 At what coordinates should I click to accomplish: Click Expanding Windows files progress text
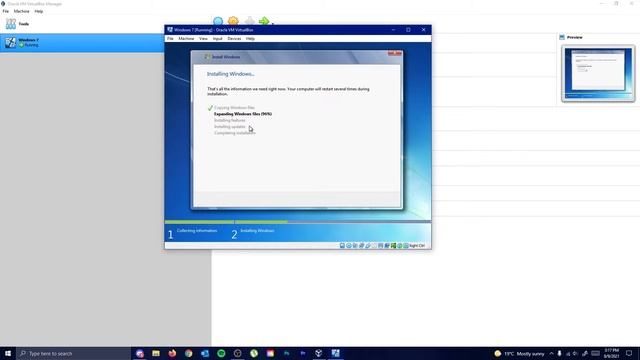[x=243, y=114]
